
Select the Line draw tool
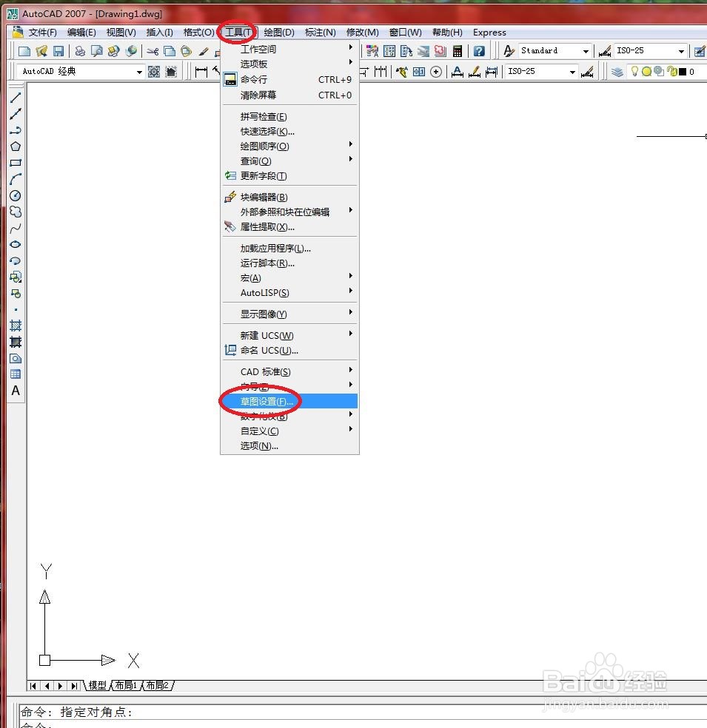[x=16, y=98]
